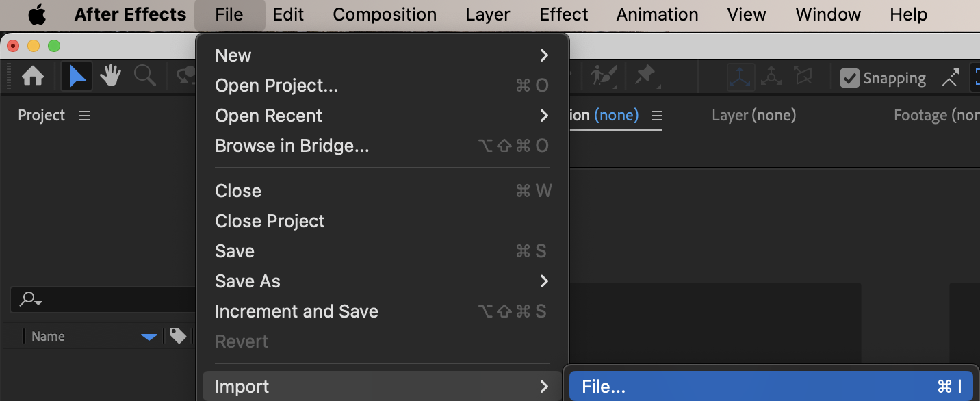Click the Home icon in toolbar

pyautogui.click(x=33, y=77)
